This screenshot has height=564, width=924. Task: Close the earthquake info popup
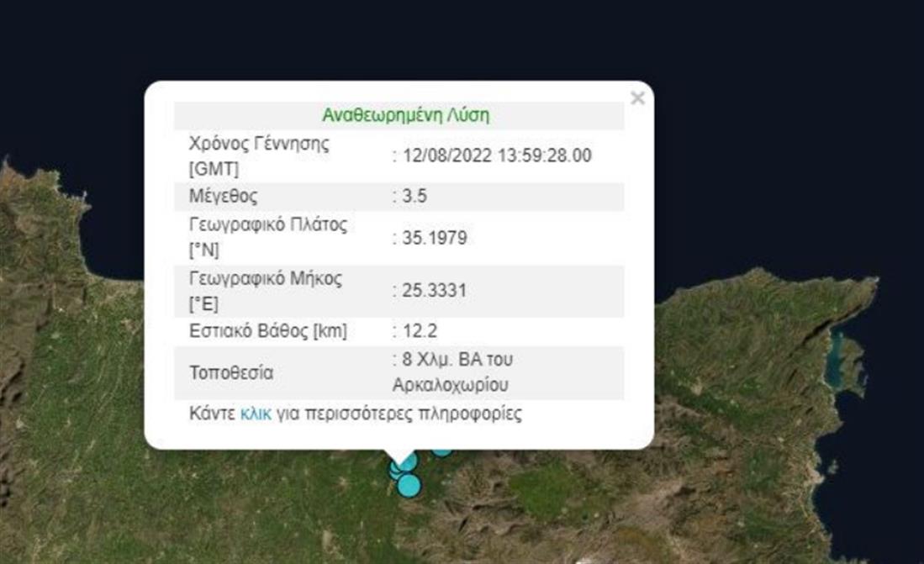click(x=637, y=98)
